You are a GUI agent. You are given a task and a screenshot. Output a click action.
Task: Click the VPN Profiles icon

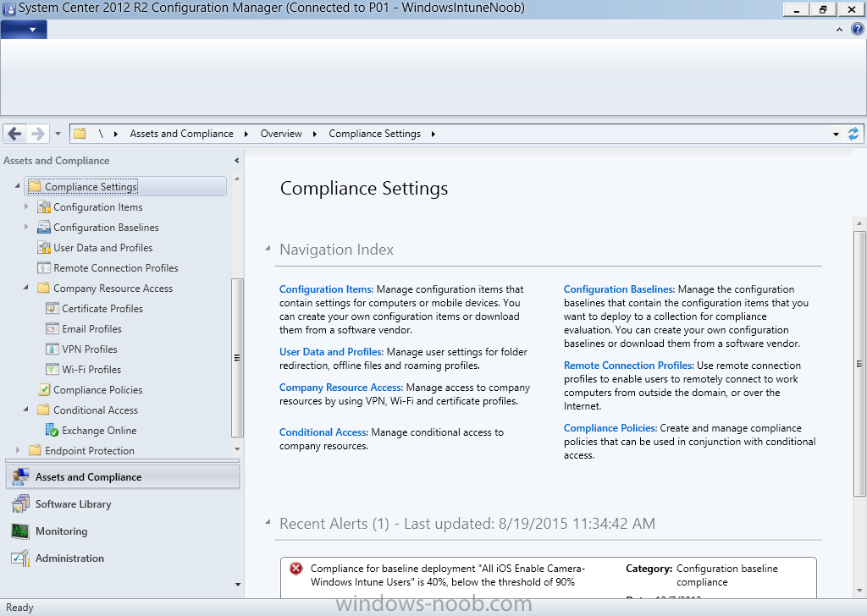click(x=52, y=349)
